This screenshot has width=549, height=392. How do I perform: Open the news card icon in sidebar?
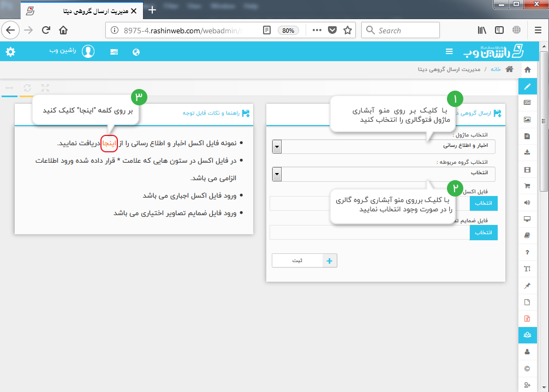click(x=527, y=103)
